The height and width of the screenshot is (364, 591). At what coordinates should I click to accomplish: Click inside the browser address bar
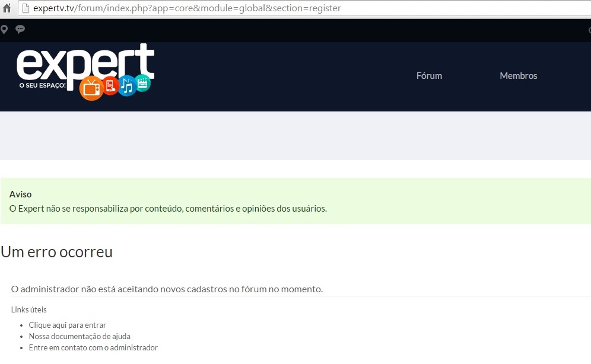point(178,8)
